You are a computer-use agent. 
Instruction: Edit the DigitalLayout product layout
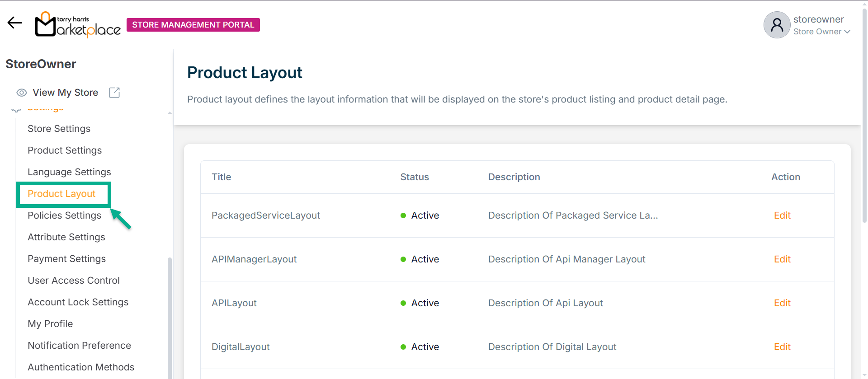coord(782,347)
